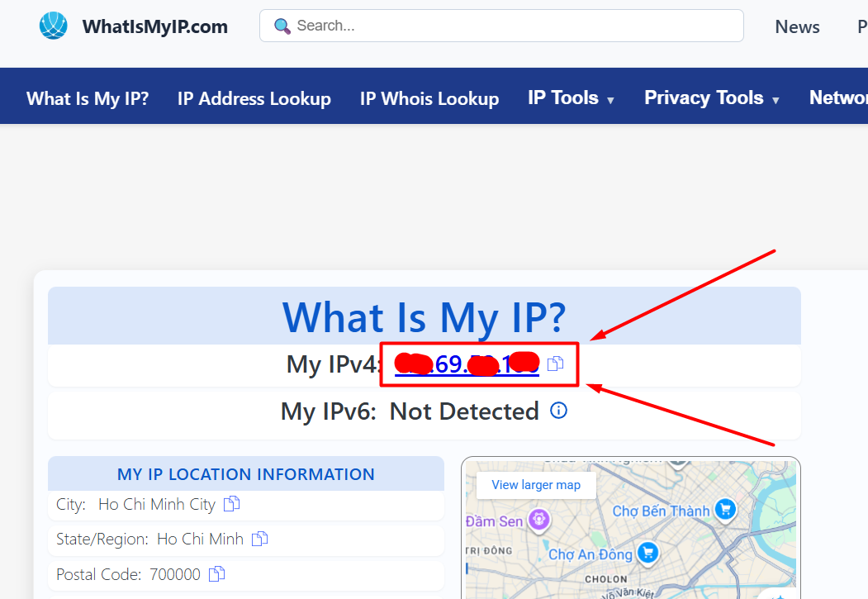
Task: Click the magnifier icon in search box
Action: pyautogui.click(x=282, y=26)
